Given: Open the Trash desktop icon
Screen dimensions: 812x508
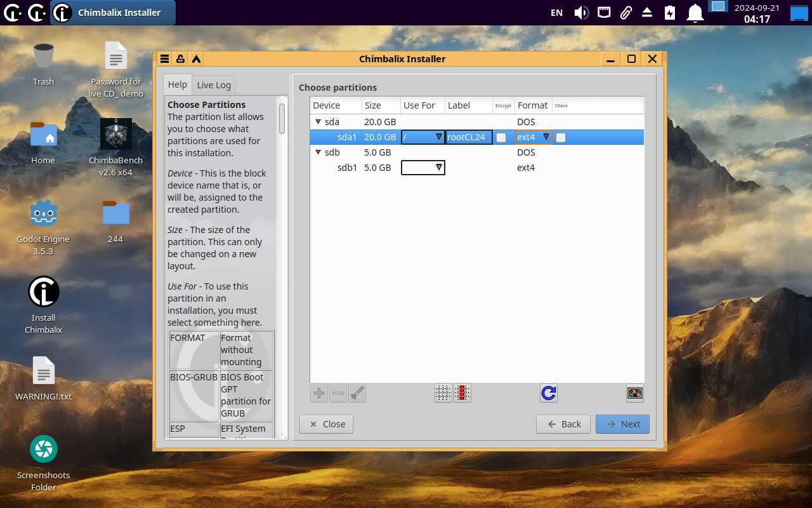Looking at the screenshot, I should 43,63.
